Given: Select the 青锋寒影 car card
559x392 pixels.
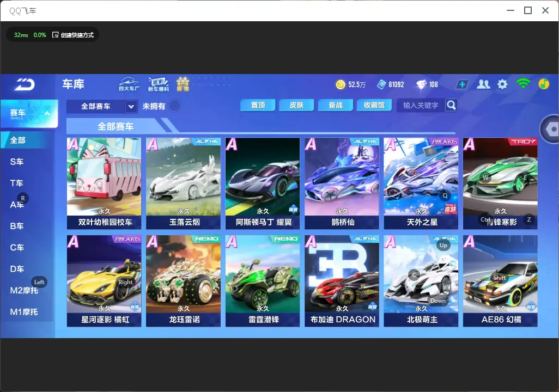Looking at the screenshot, I should tap(500, 183).
